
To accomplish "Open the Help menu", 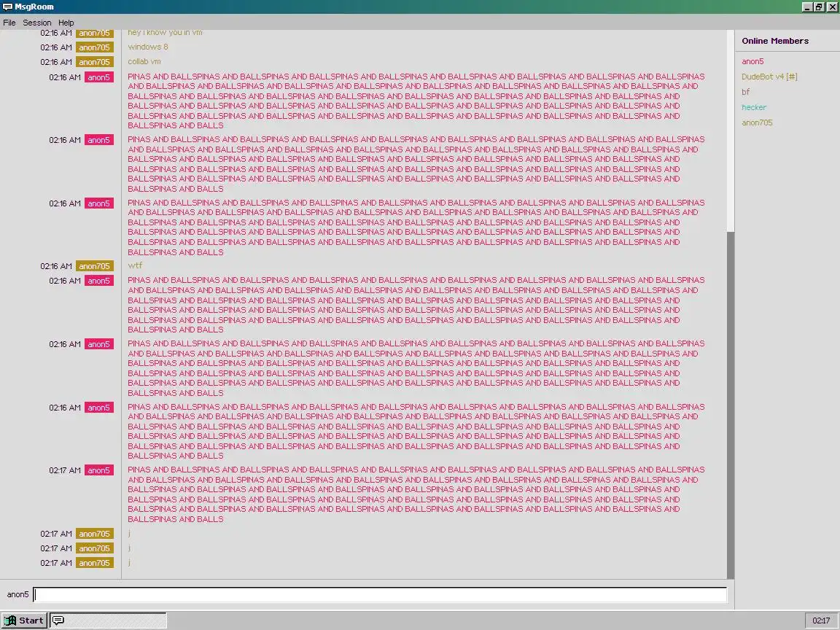I will point(66,23).
